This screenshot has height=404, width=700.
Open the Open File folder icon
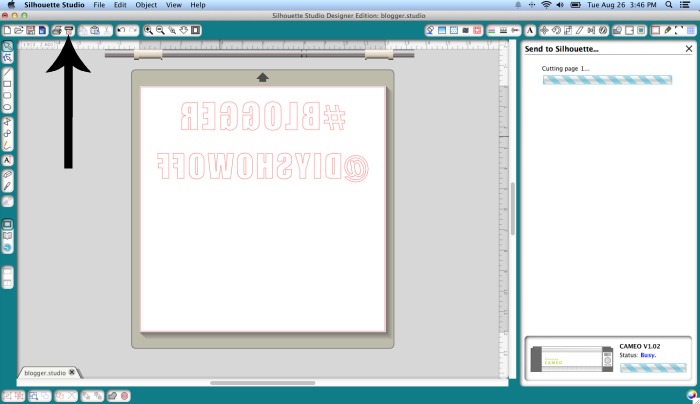[18, 31]
